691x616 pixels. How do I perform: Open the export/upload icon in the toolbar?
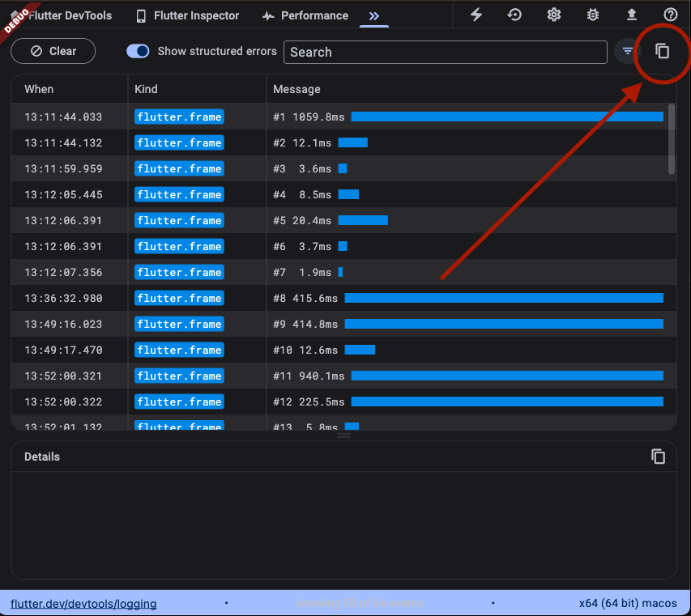(x=631, y=15)
